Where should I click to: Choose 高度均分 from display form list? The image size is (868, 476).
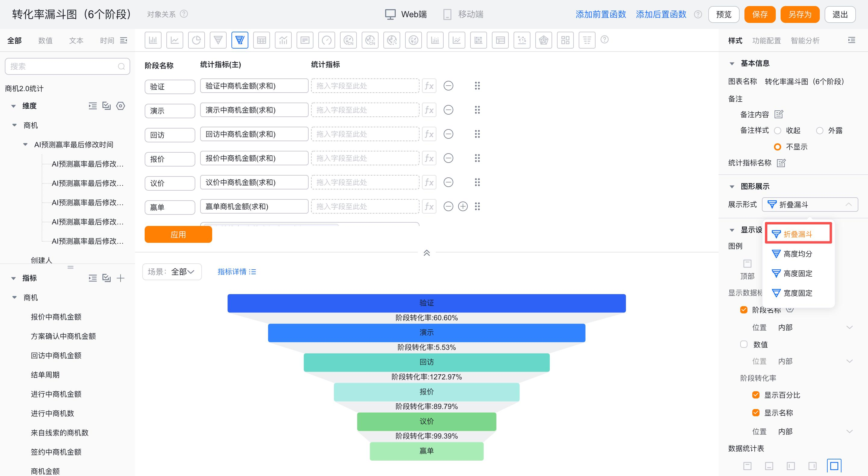[x=798, y=254]
